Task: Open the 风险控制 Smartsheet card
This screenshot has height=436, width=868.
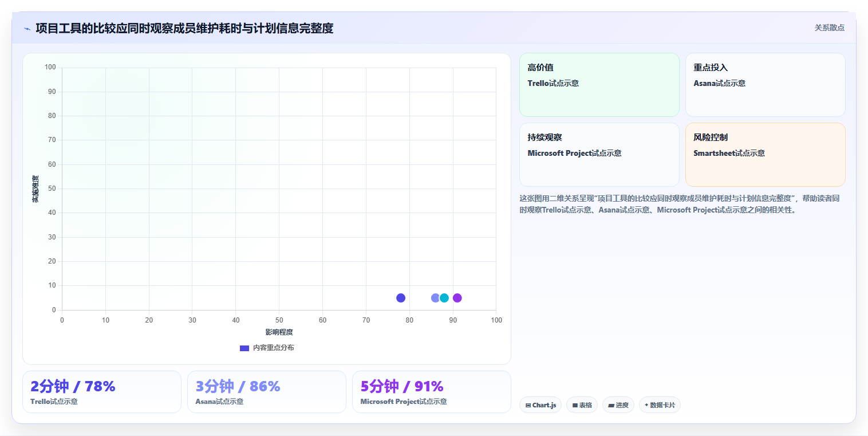Action: 765,155
